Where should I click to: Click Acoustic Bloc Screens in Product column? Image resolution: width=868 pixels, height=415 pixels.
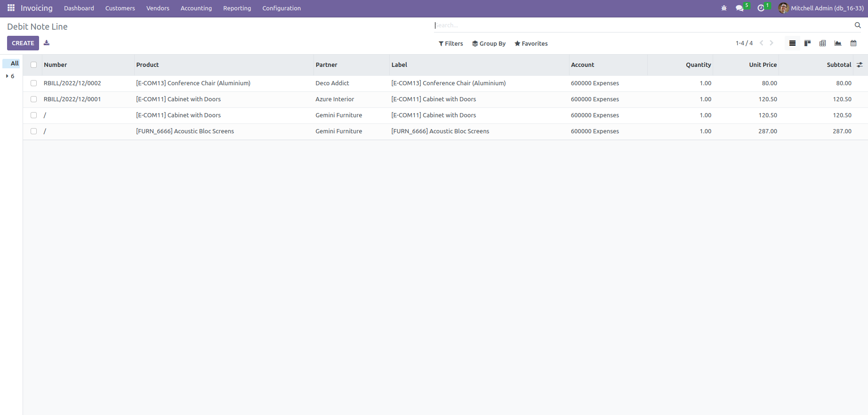pyautogui.click(x=185, y=131)
